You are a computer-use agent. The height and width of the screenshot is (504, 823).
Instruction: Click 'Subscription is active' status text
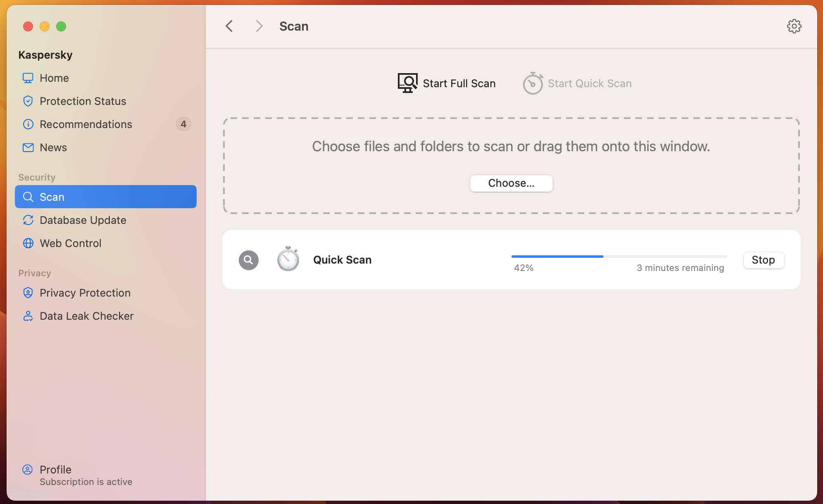86,482
